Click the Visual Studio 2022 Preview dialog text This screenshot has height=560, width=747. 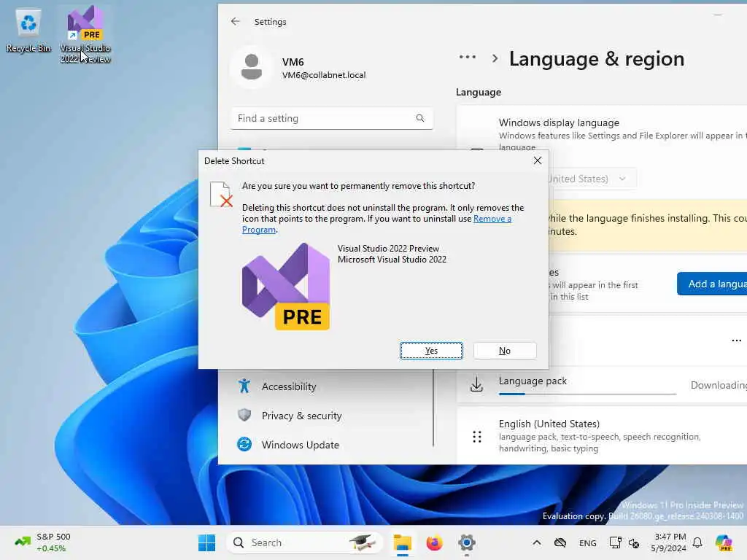[x=388, y=249]
